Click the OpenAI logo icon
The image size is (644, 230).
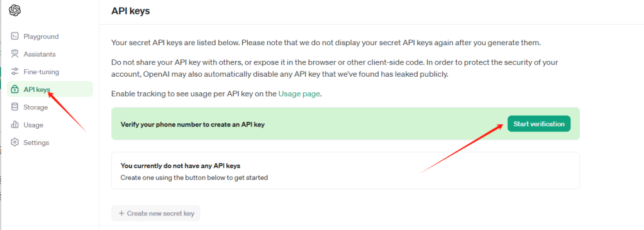[x=15, y=10]
